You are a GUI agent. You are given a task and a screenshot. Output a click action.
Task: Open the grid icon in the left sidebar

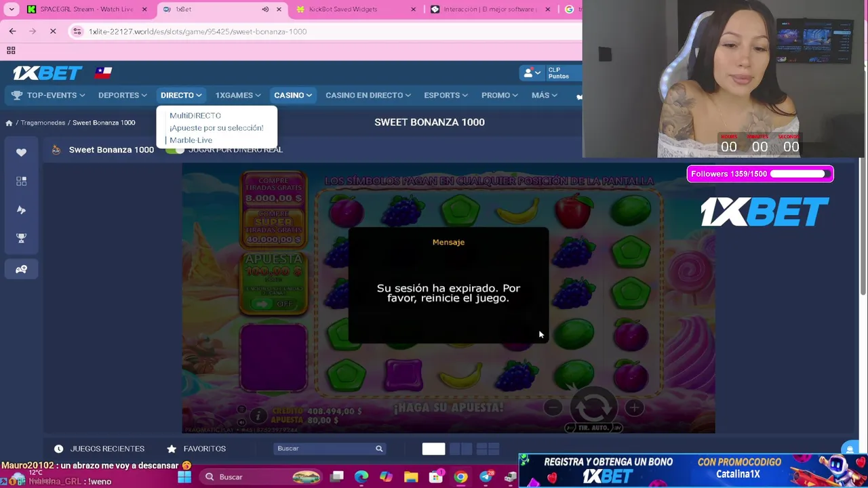21,181
